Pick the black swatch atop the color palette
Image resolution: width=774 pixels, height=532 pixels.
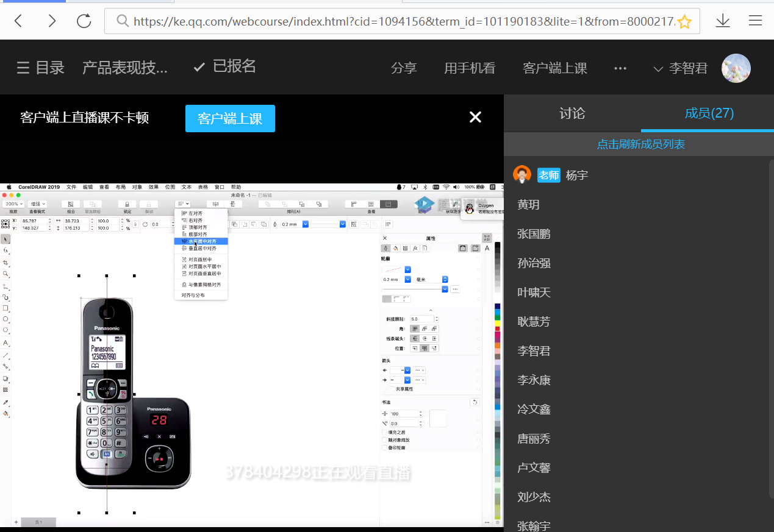pyautogui.click(x=498, y=246)
